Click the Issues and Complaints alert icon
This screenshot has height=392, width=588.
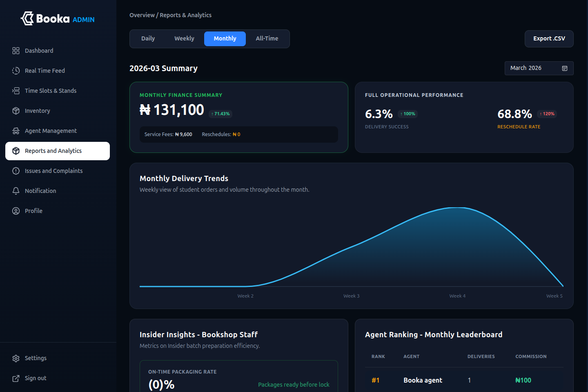click(16, 171)
